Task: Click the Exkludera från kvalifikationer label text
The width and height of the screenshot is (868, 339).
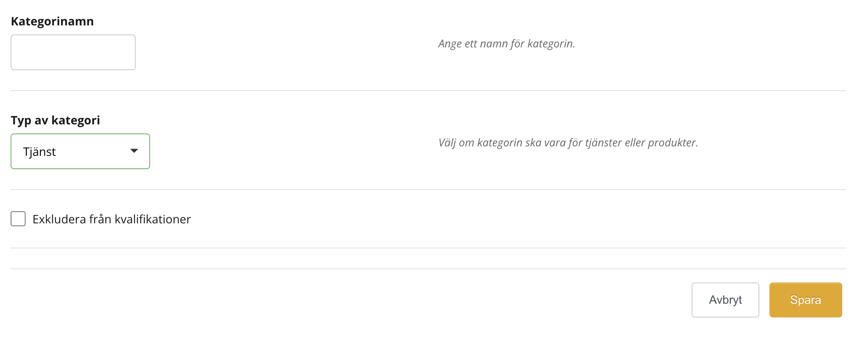Action: (111, 219)
